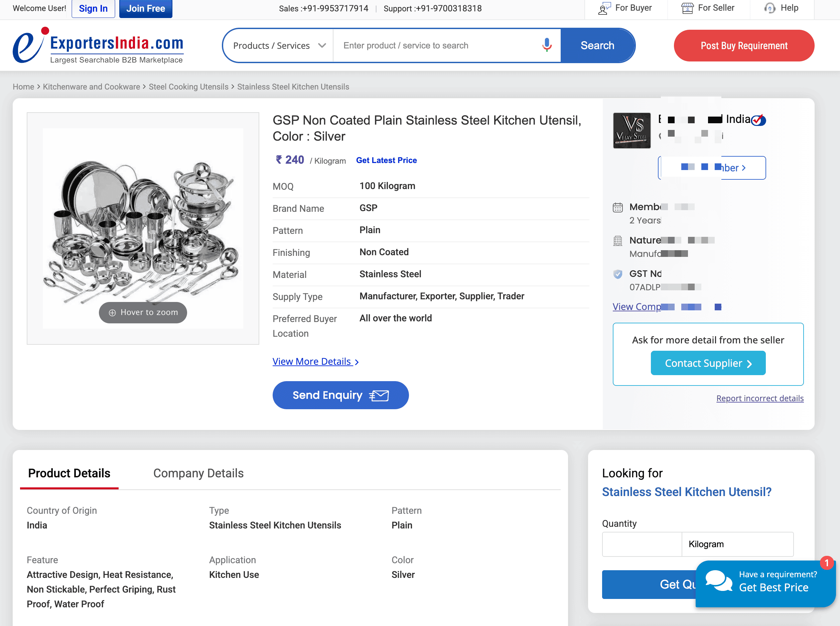
Task: Switch to the Company Details tab
Action: click(x=198, y=473)
